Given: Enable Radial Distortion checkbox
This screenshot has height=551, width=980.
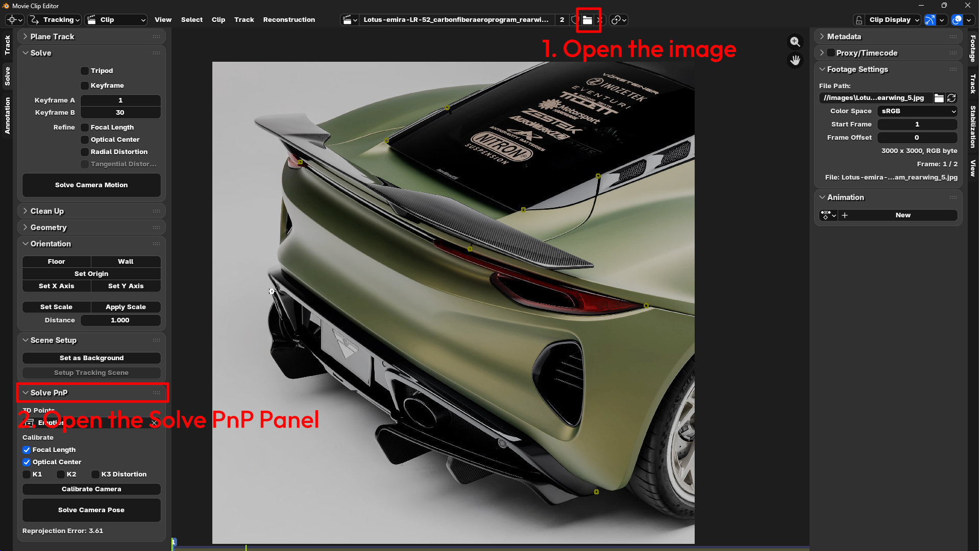Looking at the screenshot, I should coord(85,152).
